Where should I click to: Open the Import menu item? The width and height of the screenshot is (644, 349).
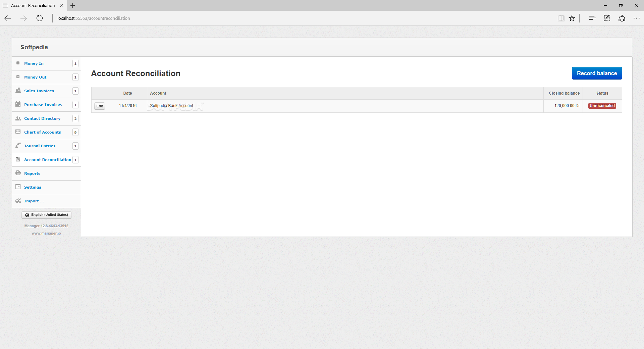[46, 201]
